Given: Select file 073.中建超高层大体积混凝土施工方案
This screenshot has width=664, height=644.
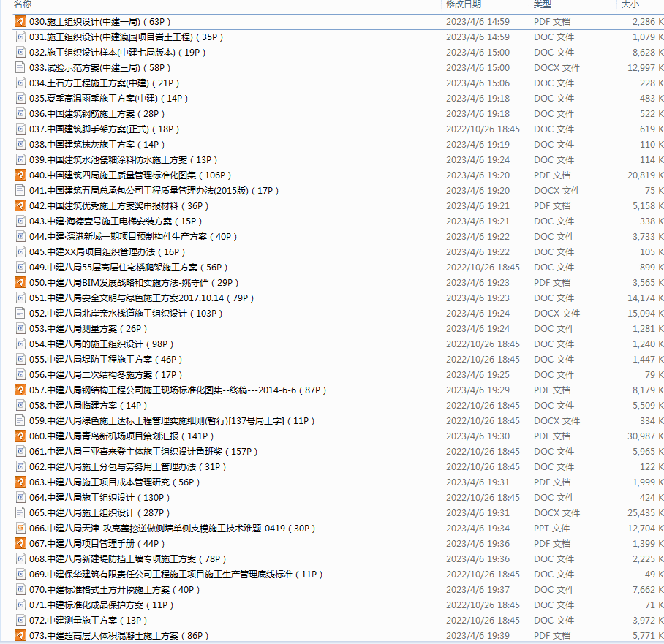Looking at the screenshot, I should [119, 635].
